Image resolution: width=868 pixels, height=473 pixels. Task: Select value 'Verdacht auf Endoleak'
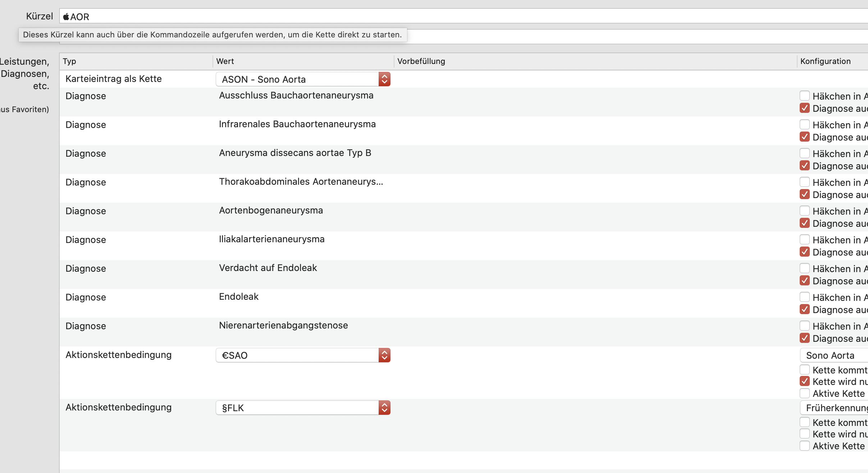tap(268, 268)
